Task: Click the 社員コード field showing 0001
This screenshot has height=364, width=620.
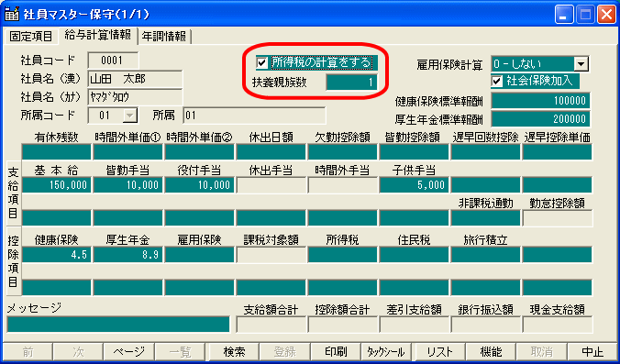Action: [x=113, y=61]
